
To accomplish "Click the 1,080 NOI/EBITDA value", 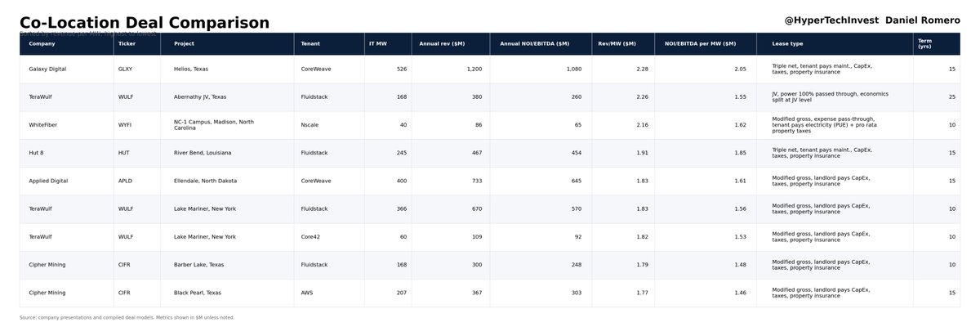I will 574,69.
